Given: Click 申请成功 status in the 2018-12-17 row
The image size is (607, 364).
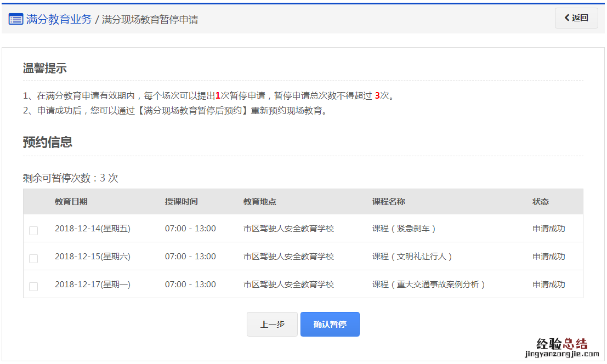Looking at the screenshot, I should pos(548,285).
